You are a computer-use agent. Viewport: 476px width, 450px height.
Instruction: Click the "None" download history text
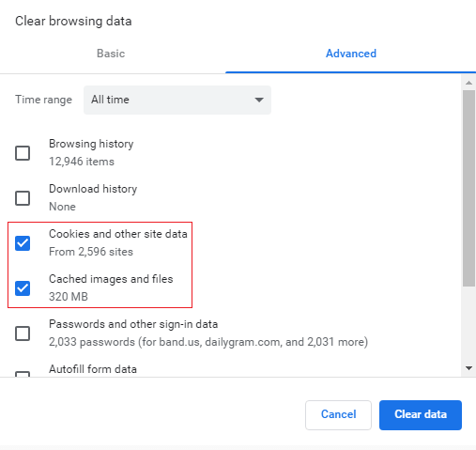(x=62, y=207)
